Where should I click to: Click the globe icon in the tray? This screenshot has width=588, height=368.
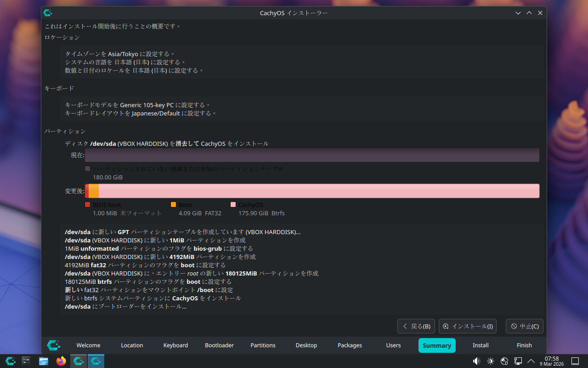(x=504, y=361)
